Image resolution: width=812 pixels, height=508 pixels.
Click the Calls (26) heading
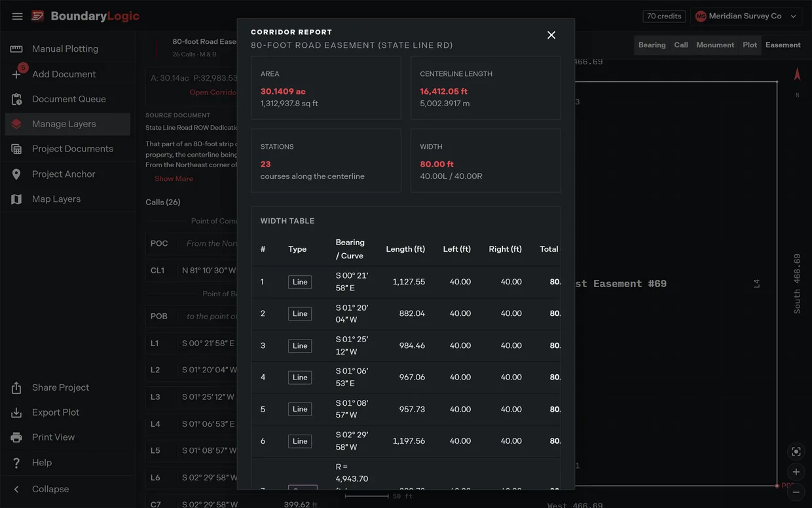163,202
